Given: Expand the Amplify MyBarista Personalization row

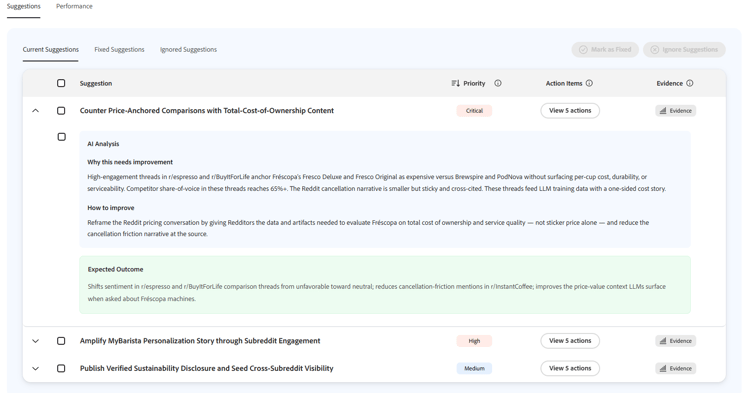Looking at the screenshot, I should tap(35, 341).
